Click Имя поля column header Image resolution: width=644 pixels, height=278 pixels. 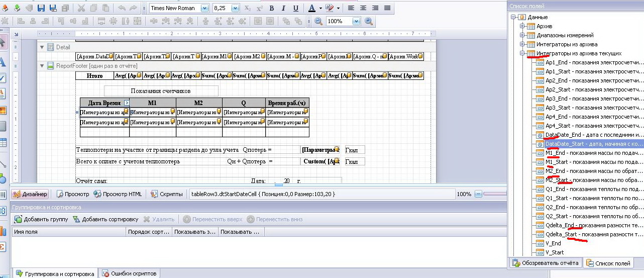click(x=69, y=232)
